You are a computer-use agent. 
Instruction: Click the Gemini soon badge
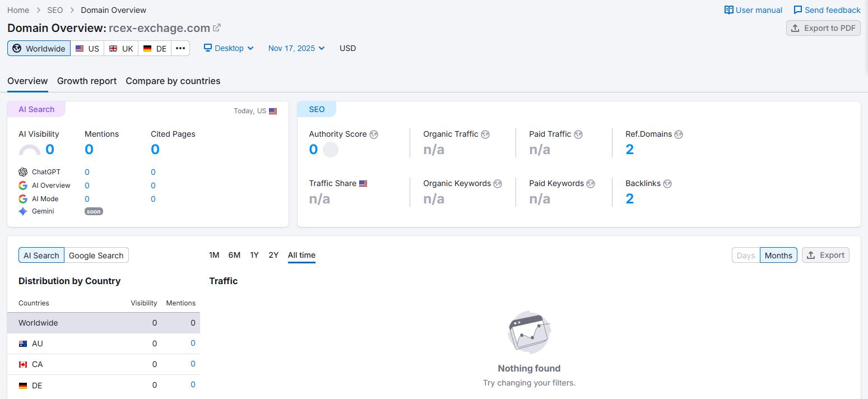click(94, 212)
